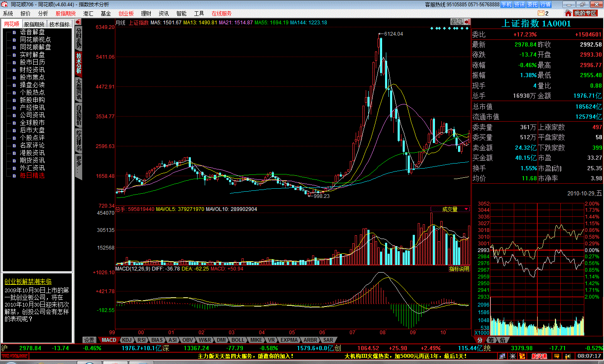Viewport: 604px width, 364px height.
Task: Select the 技术分析 vertical sidebar tab
Action: [x=78, y=63]
